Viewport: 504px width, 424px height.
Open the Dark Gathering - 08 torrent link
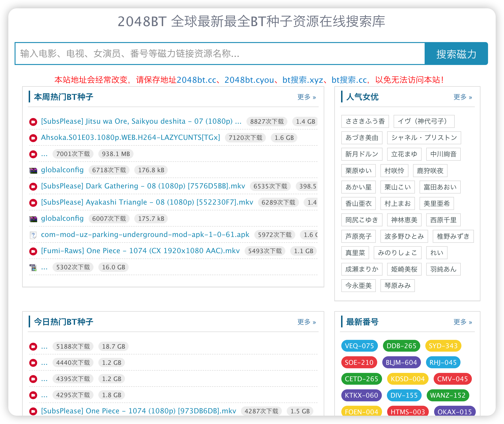143,186
